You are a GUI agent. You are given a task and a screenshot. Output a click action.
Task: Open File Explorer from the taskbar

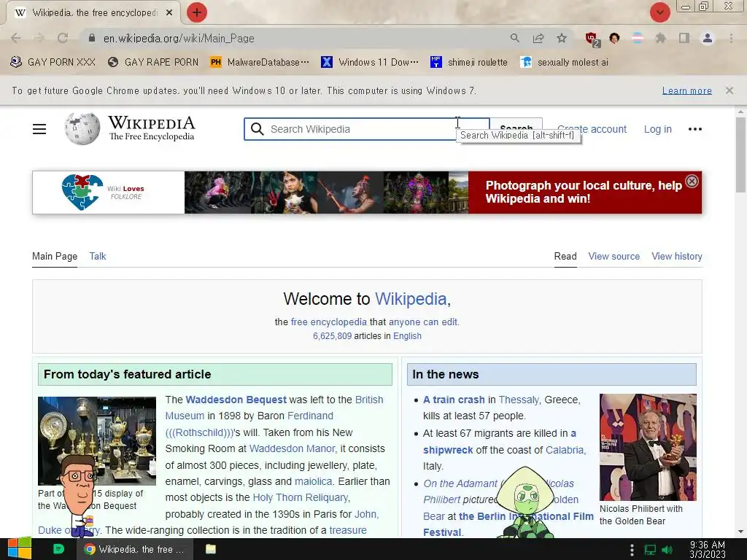[x=211, y=549]
